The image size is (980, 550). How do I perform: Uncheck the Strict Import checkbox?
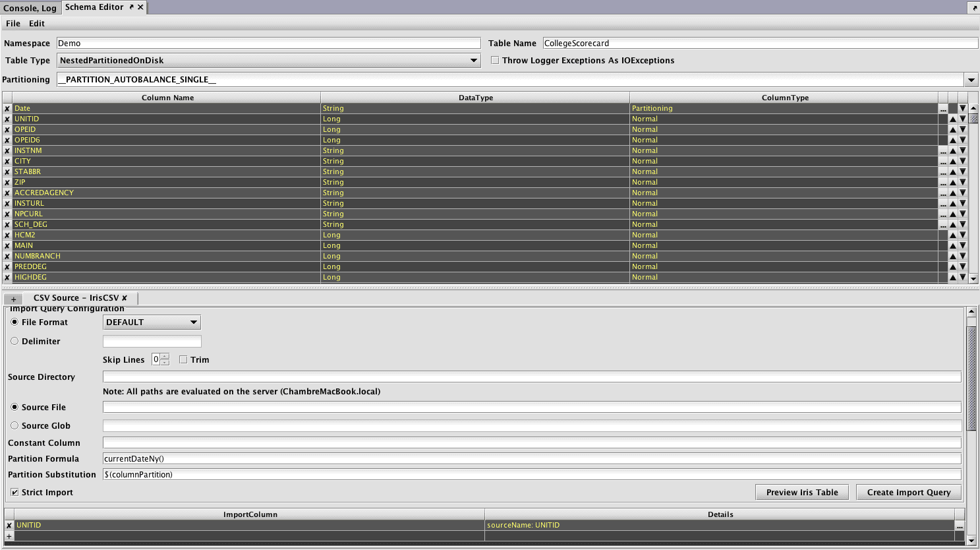click(14, 493)
